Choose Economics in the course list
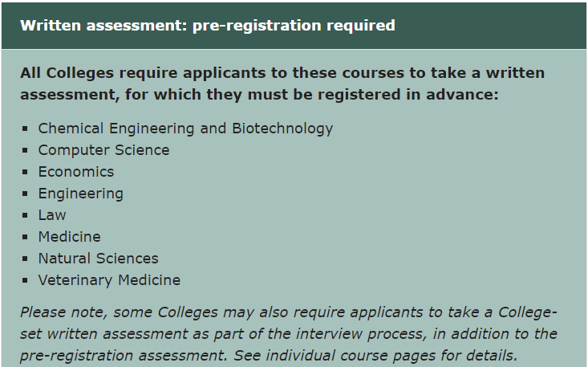Viewport: 588px width, 367px height. tap(76, 172)
